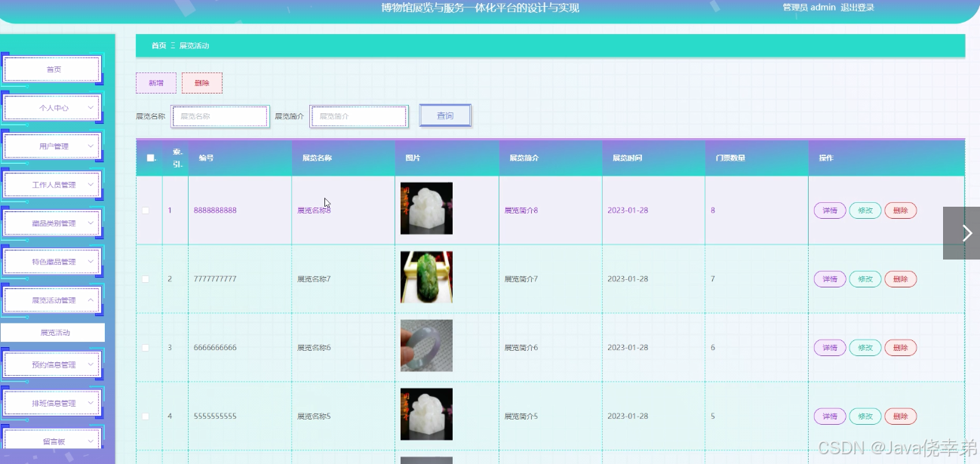Collapse the 展览活动管理 menu chevron
980x464 pixels.
pos(91,300)
